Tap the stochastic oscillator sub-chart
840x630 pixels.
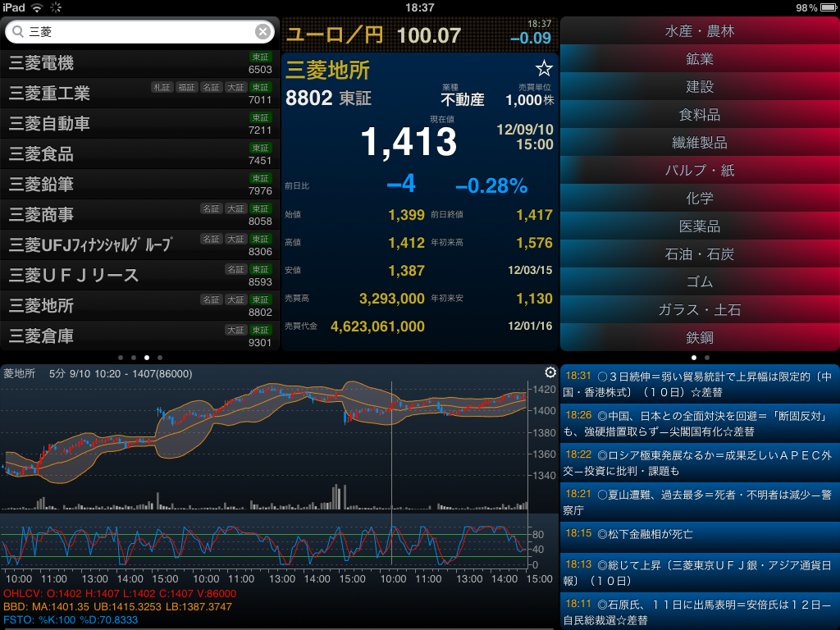[264, 544]
